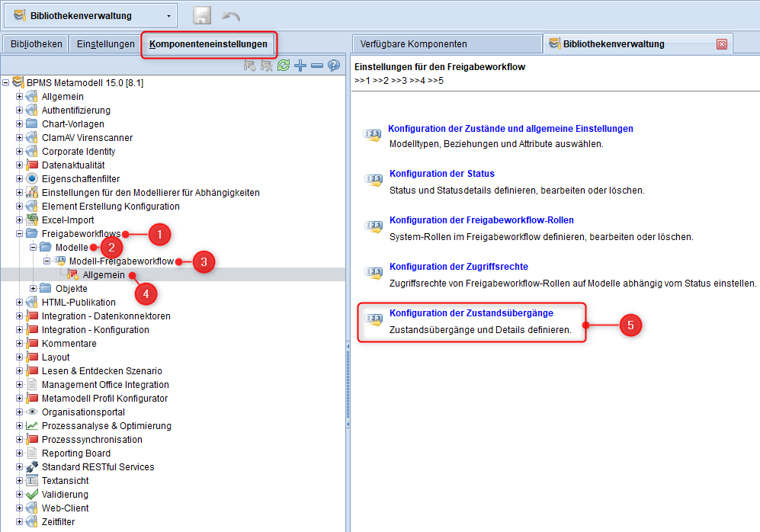Click wizard icon beside Konfiguration der Zugriffsrechte
760x532 pixels.
tap(374, 274)
